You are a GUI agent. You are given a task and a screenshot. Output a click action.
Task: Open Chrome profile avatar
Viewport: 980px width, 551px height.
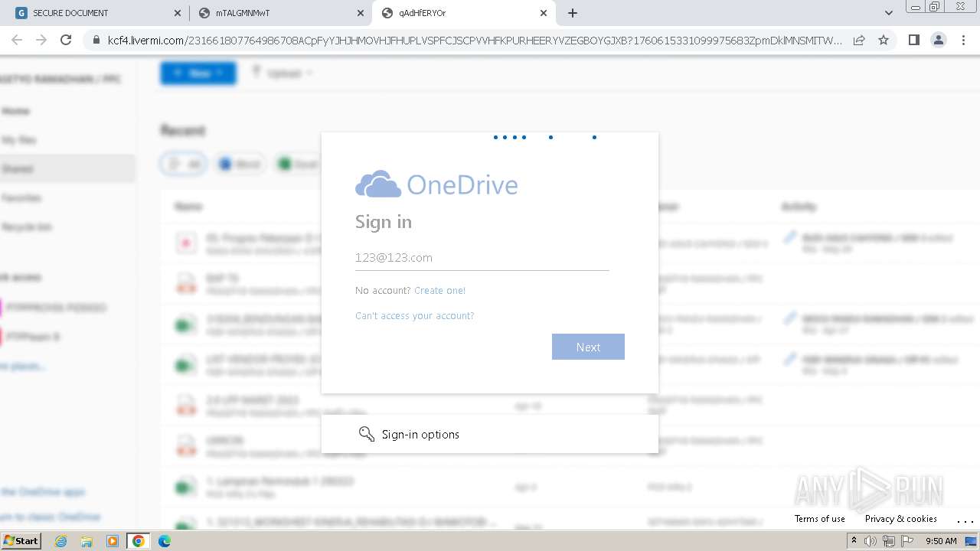939,40
